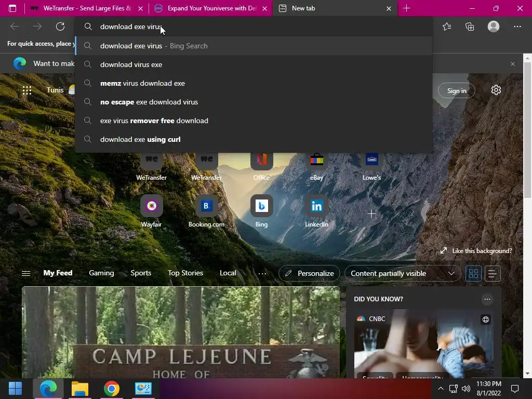The width and height of the screenshot is (532, 399).
Task: Switch to Expand Your Youniverse tab
Action: click(211, 8)
